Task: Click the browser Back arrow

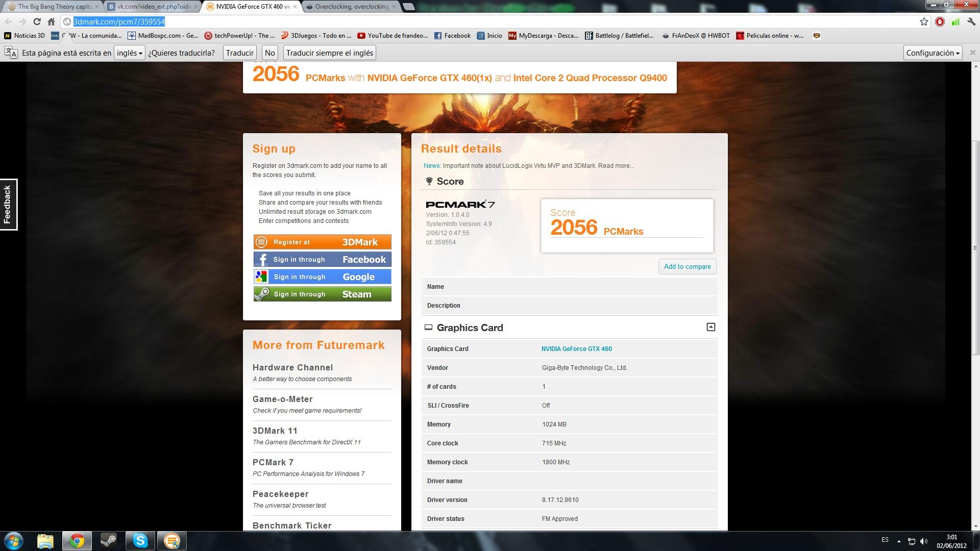Action: point(9,21)
